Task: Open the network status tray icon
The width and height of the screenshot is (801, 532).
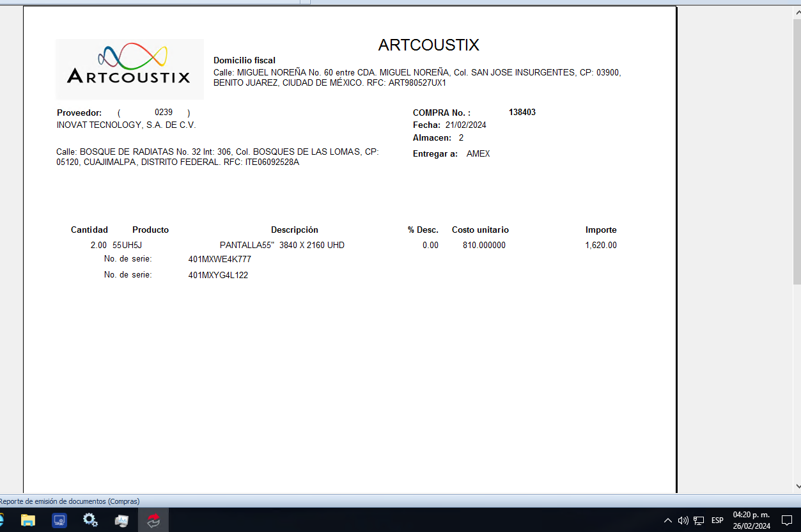Action: click(x=699, y=520)
